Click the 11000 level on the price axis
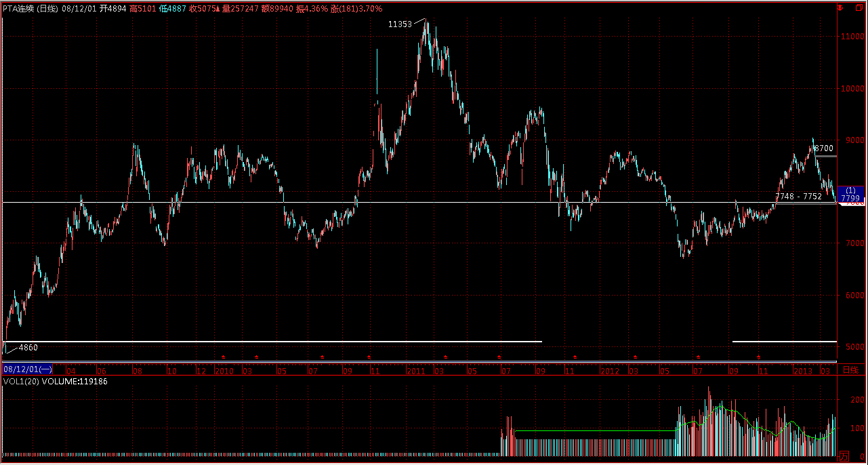The height and width of the screenshot is (465, 868). tap(852, 37)
